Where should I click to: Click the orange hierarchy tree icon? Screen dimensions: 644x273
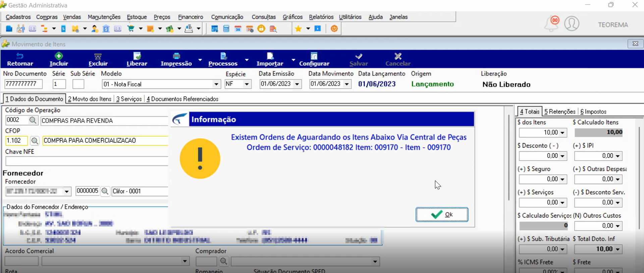click(44, 29)
